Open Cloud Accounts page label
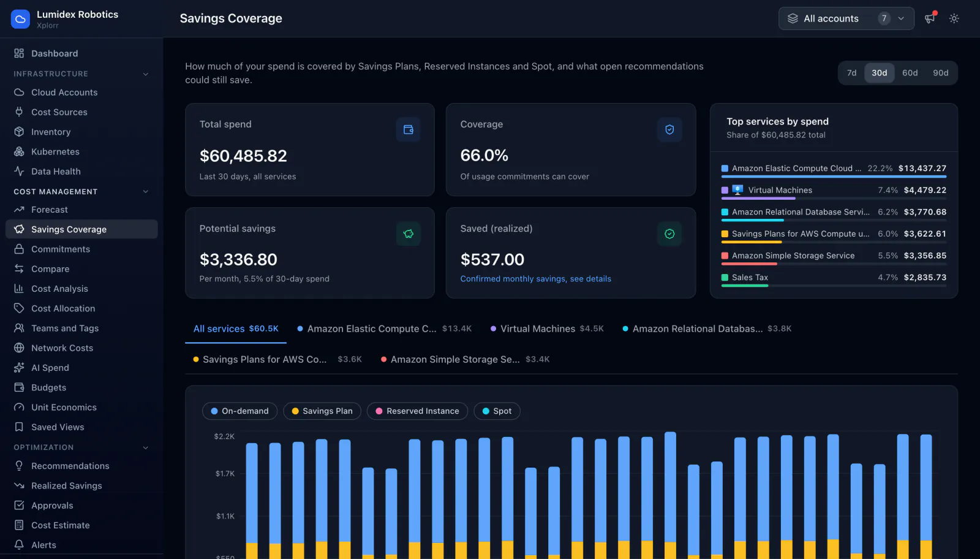Image resolution: width=980 pixels, height=559 pixels. [64, 93]
